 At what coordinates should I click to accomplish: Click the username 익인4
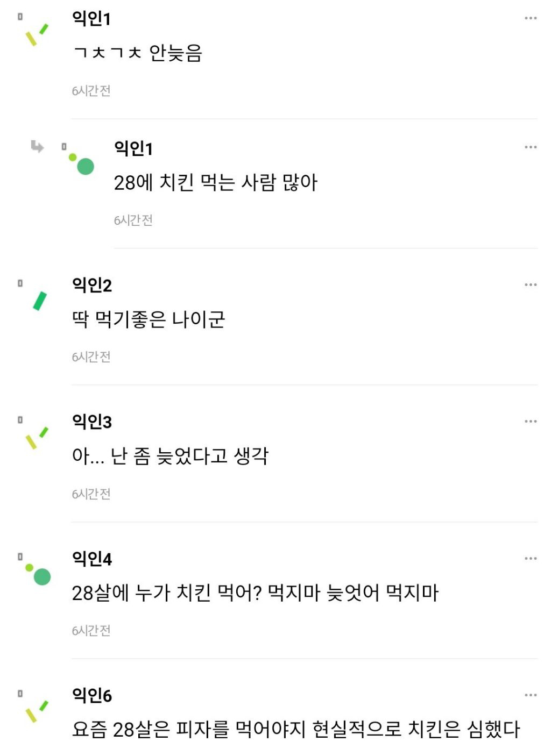(92, 559)
